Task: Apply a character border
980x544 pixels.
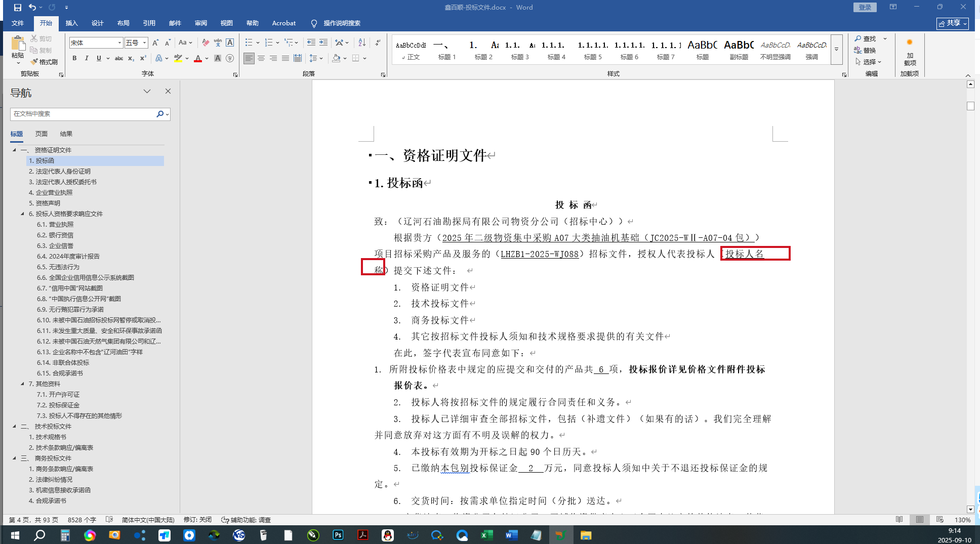Action: click(230, 43)
